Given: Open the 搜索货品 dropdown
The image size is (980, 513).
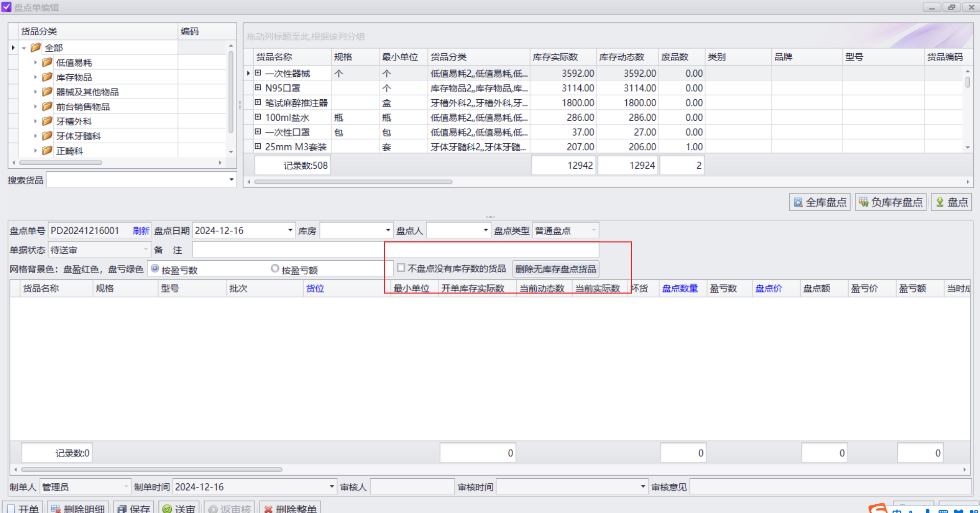Looking at the screenshot, I should point(231,180).
